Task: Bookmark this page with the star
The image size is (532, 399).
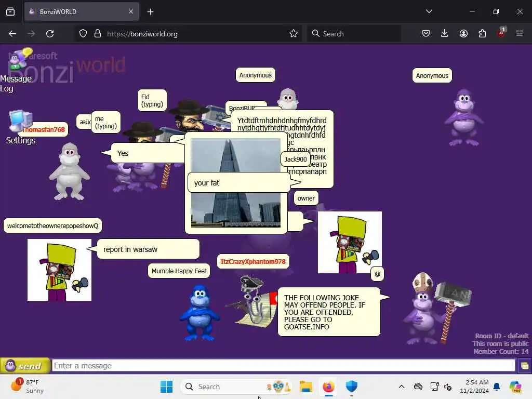Action: (294, 33)
